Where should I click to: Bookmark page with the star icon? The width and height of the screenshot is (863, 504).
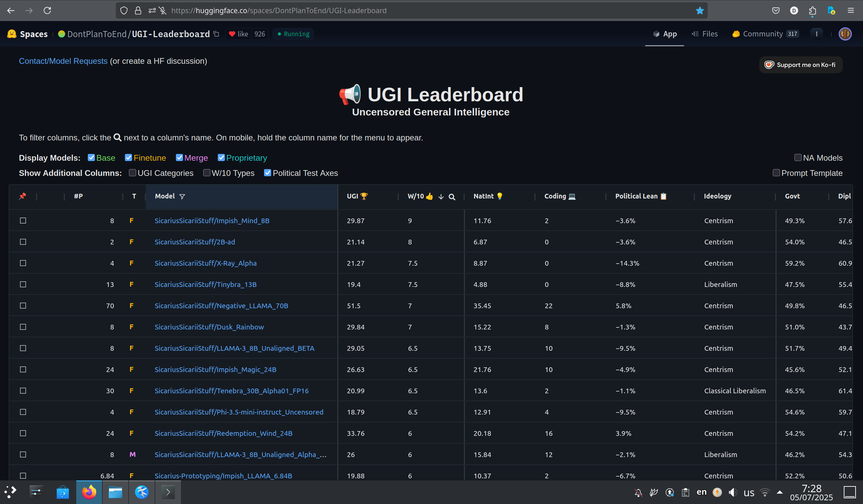(x=699, y=10)
